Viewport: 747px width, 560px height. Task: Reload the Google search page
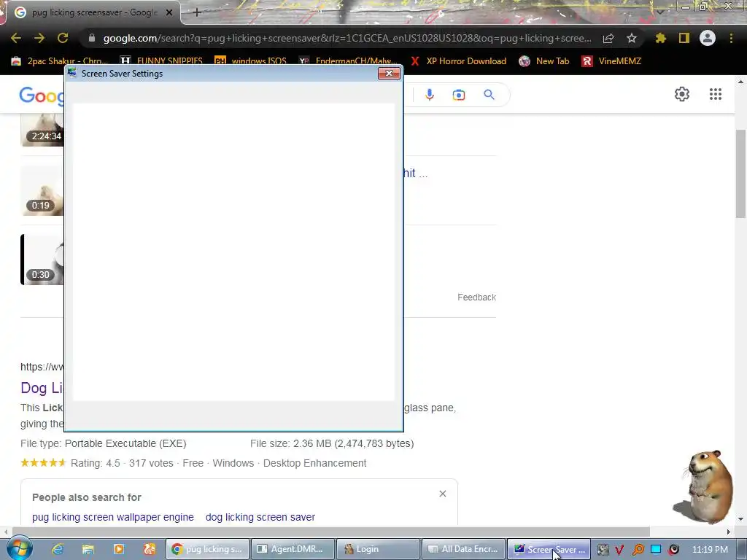[63, 38]
